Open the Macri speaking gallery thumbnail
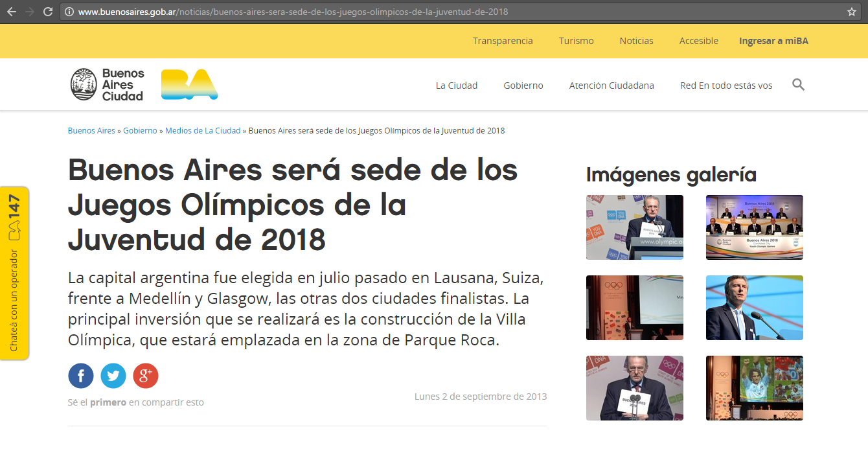This screenshot has height=449, width=868. click(754, 308)
